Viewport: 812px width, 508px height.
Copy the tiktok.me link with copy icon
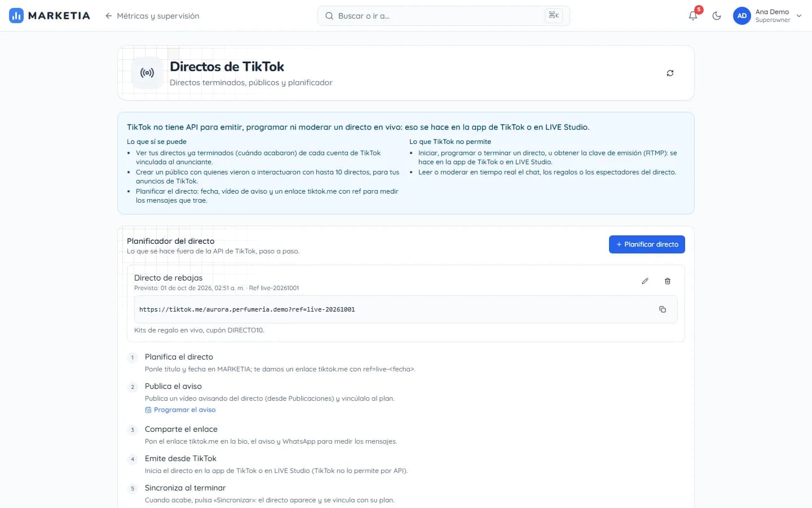663,309
